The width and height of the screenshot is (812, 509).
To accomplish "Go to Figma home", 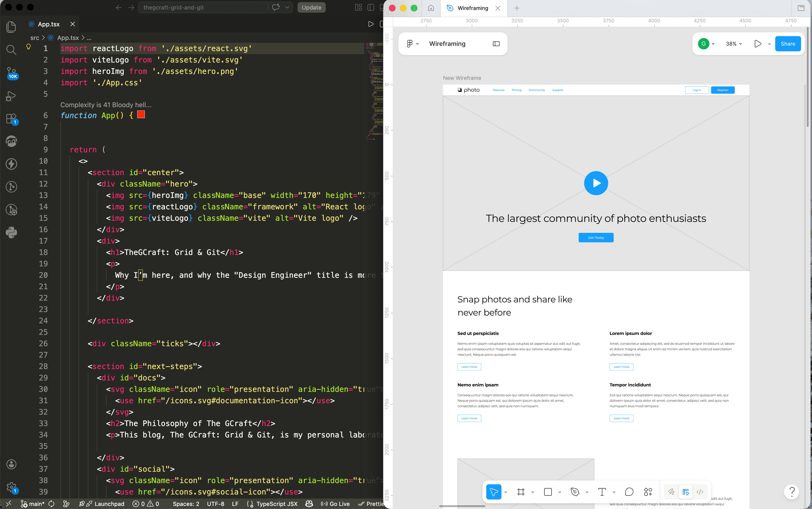I will point(431,8).
